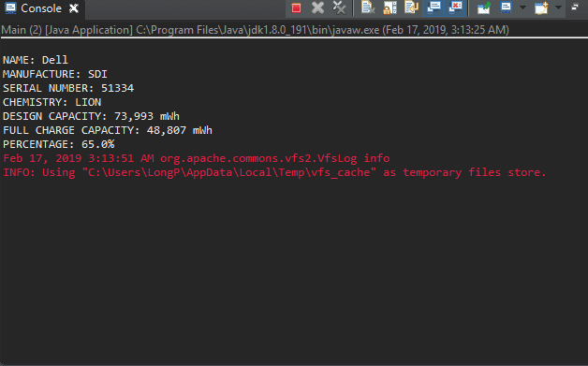Click the 'DESIGN CAPACITY: 73,993 mWh' line
This screenshot has width=588, height=366.
[91, 116]
